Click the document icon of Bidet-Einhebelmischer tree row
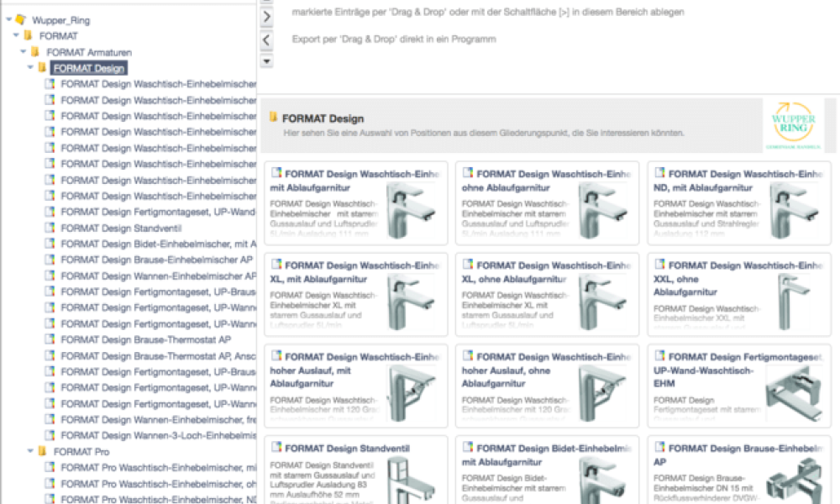Image resolution: width=840 pixels, height=504 pixels. click(x=50, y=244)
